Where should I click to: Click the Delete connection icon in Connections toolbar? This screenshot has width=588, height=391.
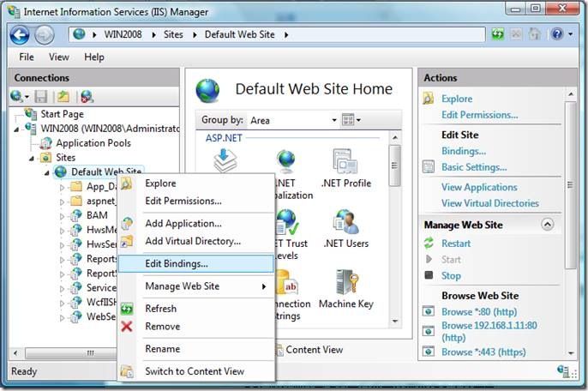click(x=87, y=96)
